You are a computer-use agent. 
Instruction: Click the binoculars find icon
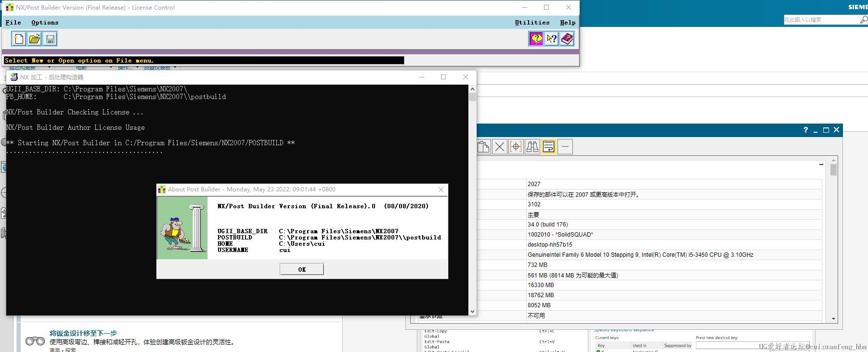pyautogui.click(x=532, y=147)
